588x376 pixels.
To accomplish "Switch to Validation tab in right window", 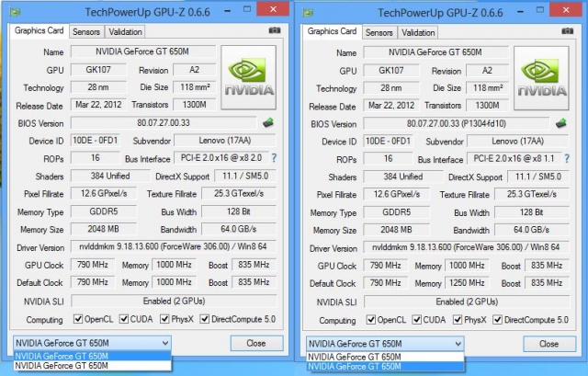I will 418,33.
